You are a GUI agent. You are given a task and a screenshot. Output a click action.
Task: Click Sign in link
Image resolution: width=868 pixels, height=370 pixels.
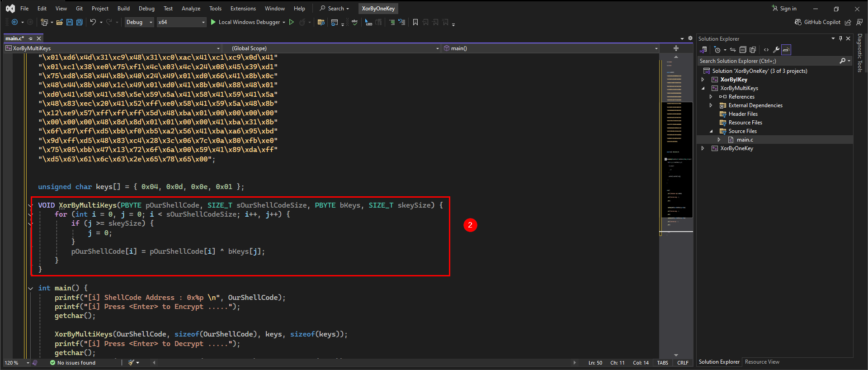[784, 9]
